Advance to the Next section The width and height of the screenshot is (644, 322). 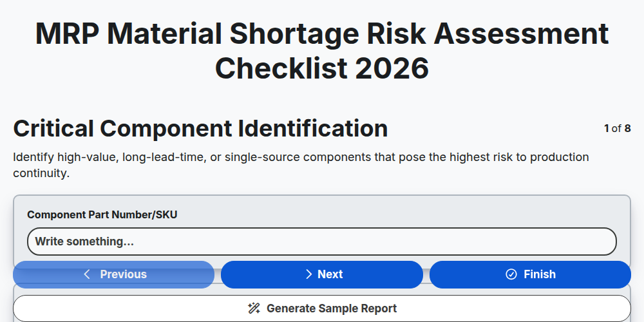click(322, 274)
